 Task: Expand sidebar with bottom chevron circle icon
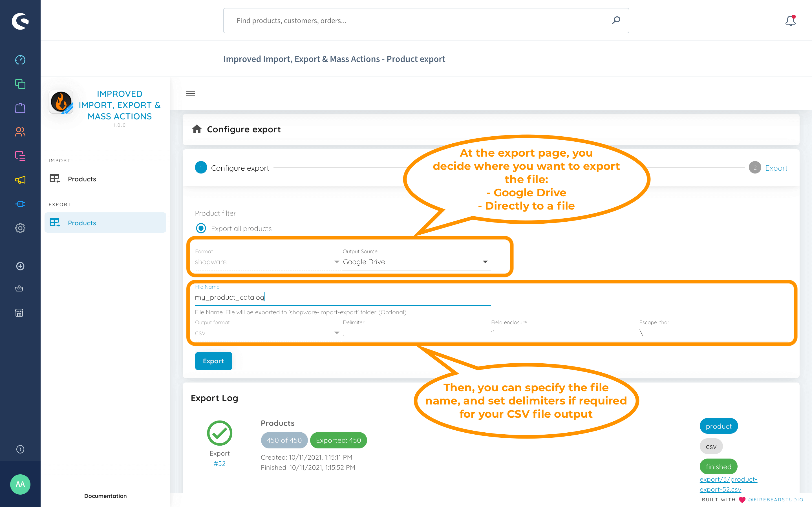[20, 449]
